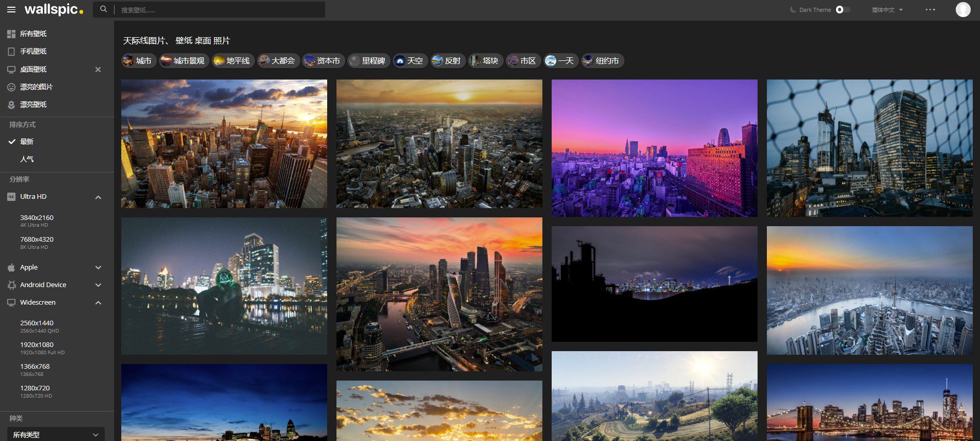Screen dimensions: 980x441
Task: Toggle the Dark Theme switch
Action: 842,10
